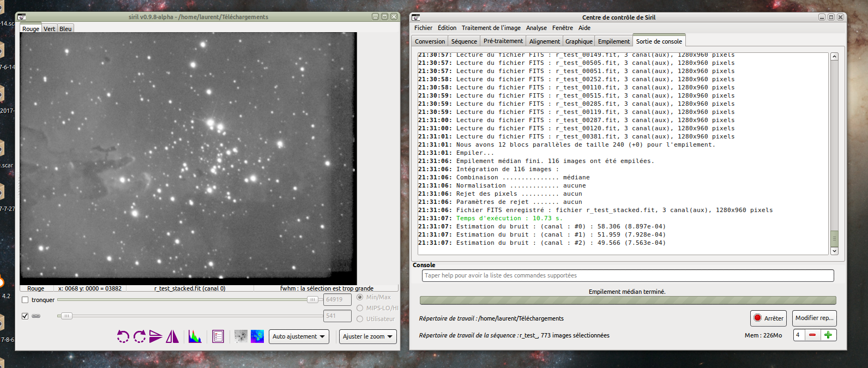The width and height of the screenshot is (868, 368).
Task: Show the Bleu channel tab
Action: pyautogui.click(x=65, y=29)
